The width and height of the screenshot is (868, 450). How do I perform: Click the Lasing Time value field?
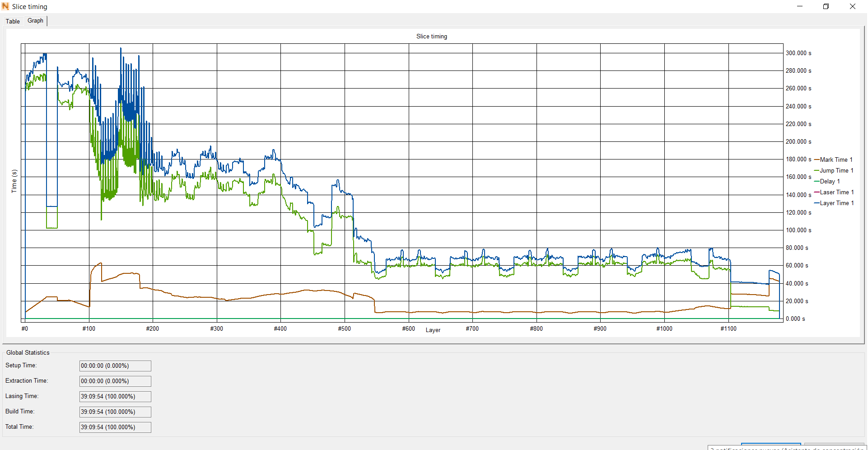115,397
